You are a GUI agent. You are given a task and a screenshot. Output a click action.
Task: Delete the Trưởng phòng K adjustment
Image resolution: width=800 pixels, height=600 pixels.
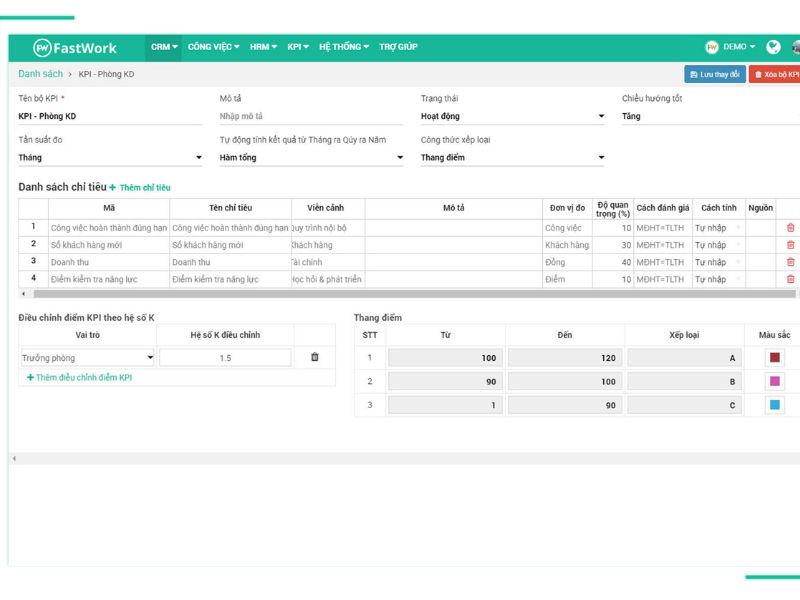click(315, 357)
